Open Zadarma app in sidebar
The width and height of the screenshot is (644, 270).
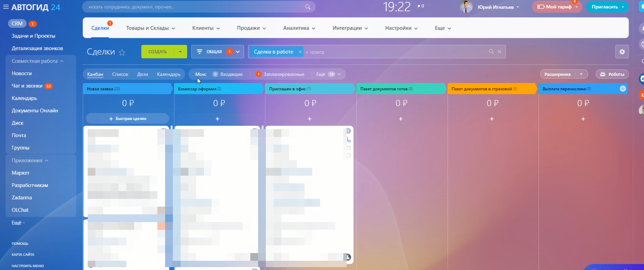point(21,197)
